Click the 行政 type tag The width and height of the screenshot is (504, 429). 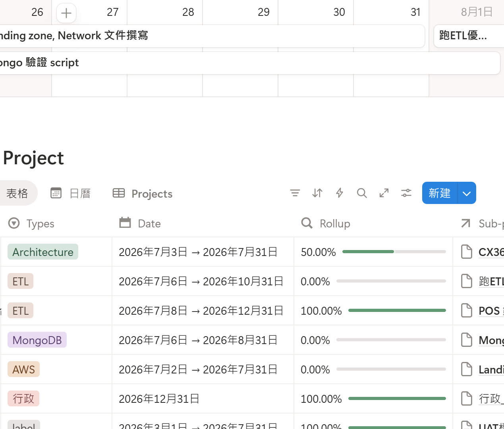click(23, 398)
